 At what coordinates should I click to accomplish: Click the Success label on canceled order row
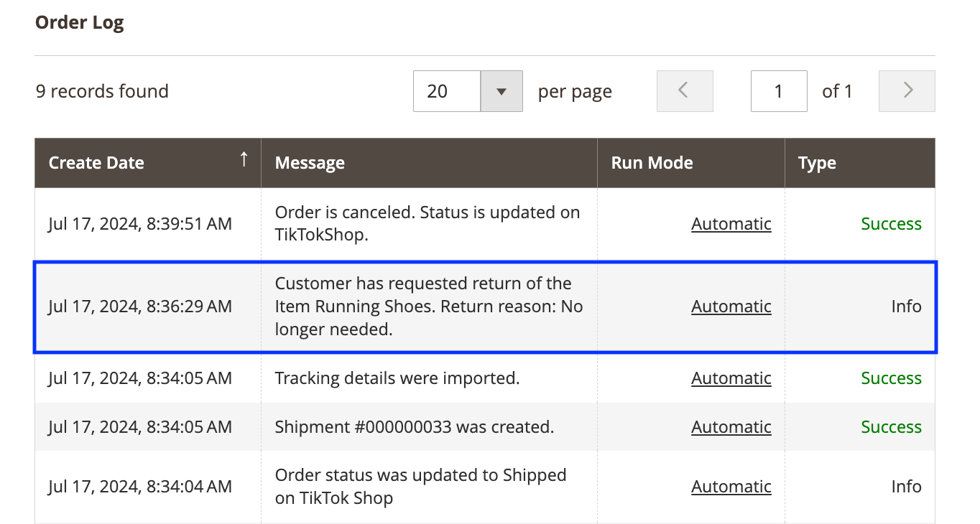891,223
